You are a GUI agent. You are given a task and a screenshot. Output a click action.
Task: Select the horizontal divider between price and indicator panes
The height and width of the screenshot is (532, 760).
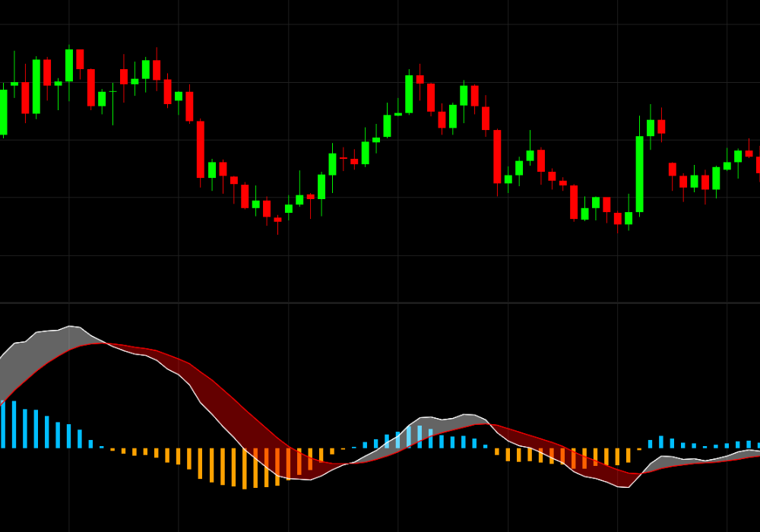[x=380, y=302]
